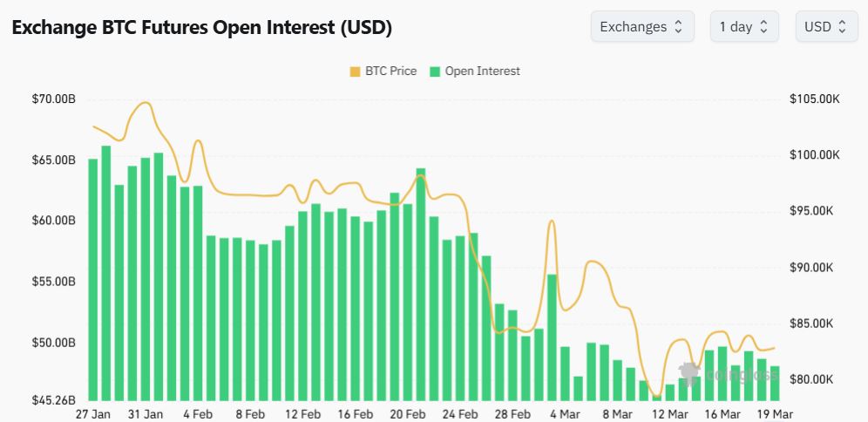Click the $70.00B left axis label
The width and height of the screenshot is (868, 422).
[54, 99]
